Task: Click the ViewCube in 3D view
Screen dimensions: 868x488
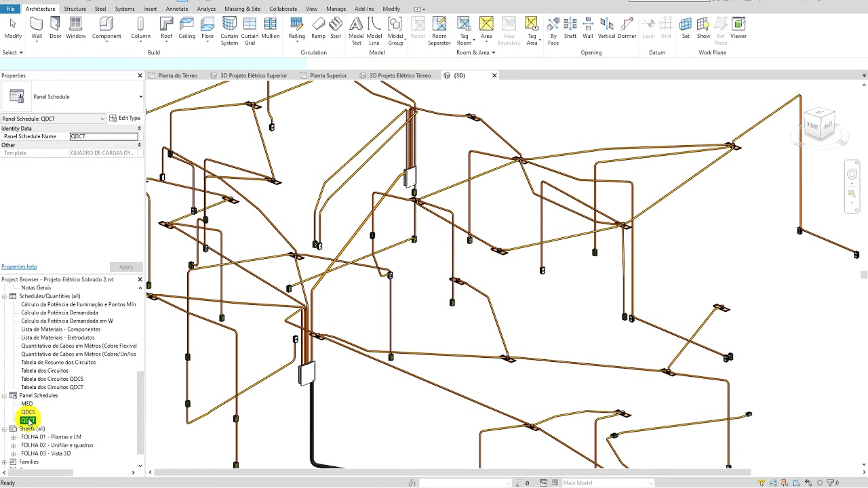Action: pyautogui.click(x=820, y=125)
